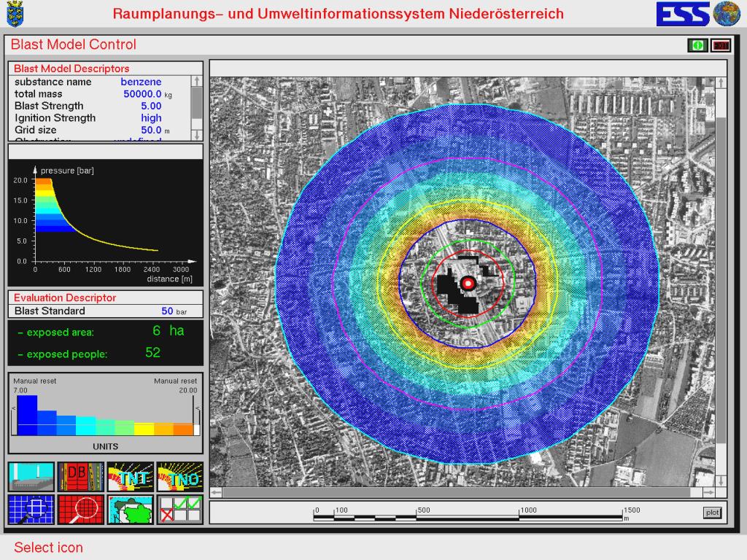The image size is (747, 560).
Task: Click the Evaluation Descriptor heading
Action: (x=65, y=297)
